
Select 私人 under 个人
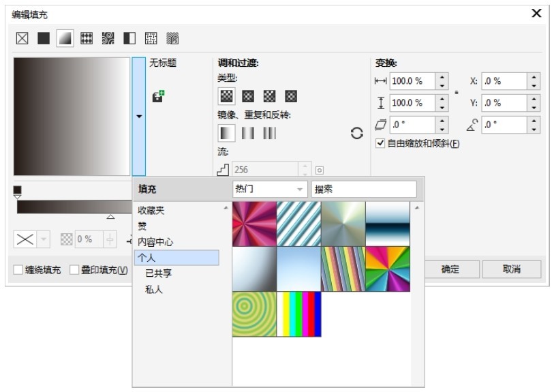pyautogui.click(x=154, y=290)
